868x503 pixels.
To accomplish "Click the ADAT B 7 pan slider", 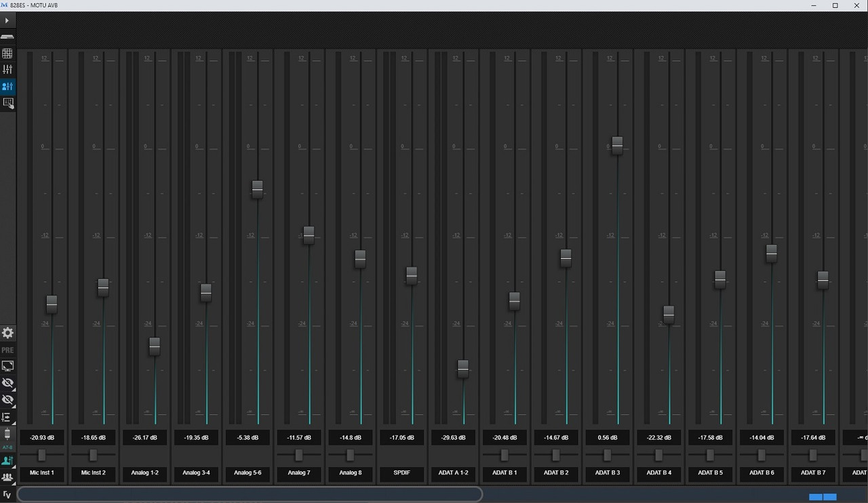I will [813, 455].
